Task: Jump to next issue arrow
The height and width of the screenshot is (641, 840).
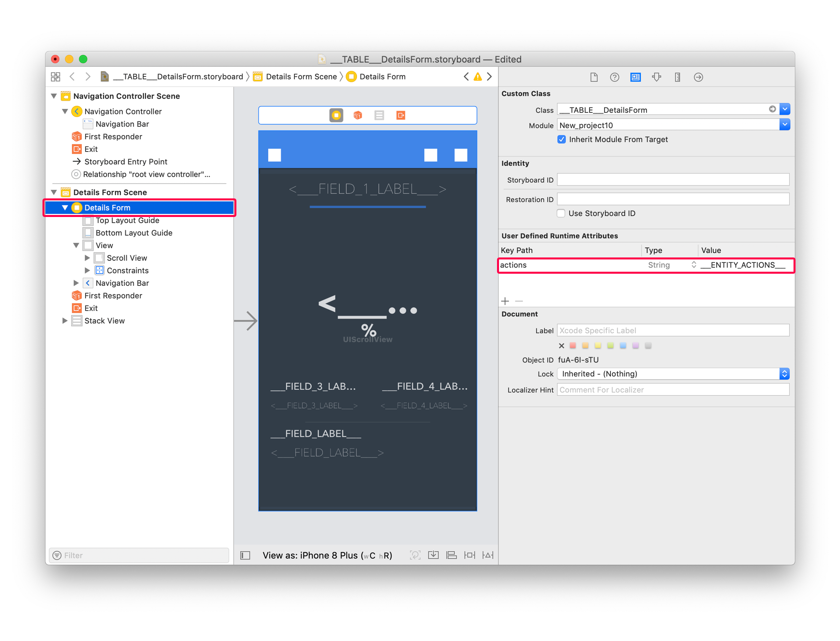Action: (x=489, y=77)
